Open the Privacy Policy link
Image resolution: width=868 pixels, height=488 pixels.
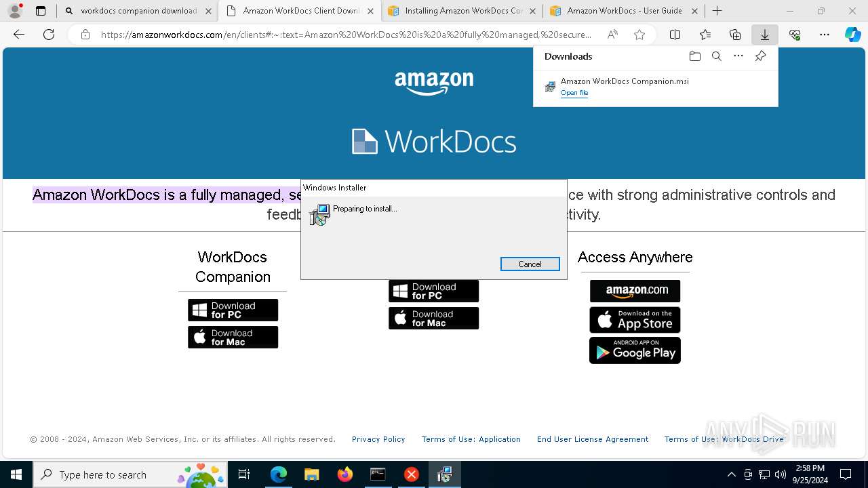(x=378, y=439)
